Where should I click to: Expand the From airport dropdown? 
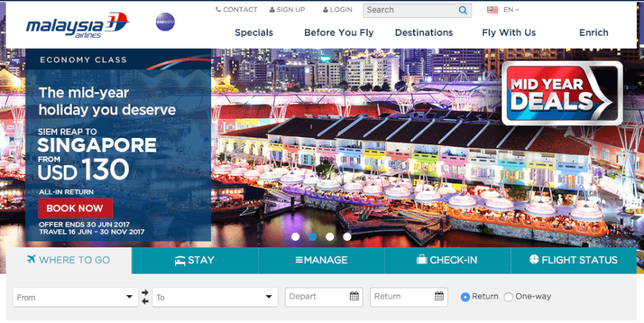tap(130, 297)
